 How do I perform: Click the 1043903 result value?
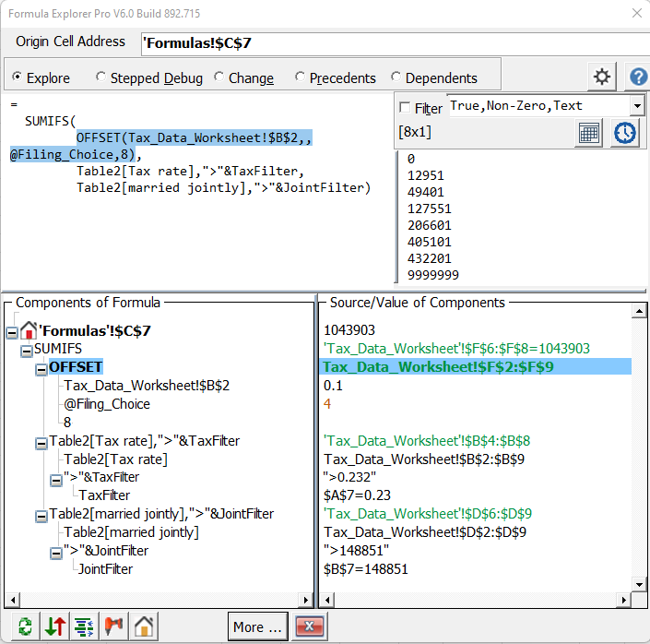(x=349, y=330)
